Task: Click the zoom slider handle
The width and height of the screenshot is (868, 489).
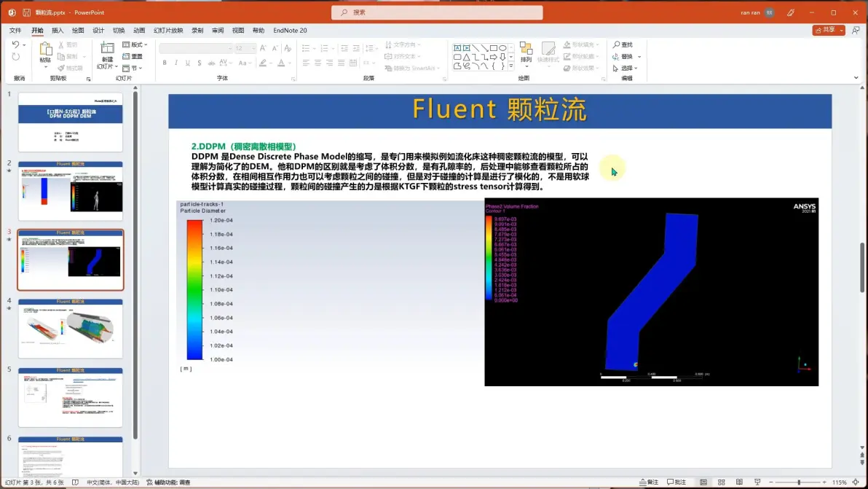Action: tap(799, 482)
